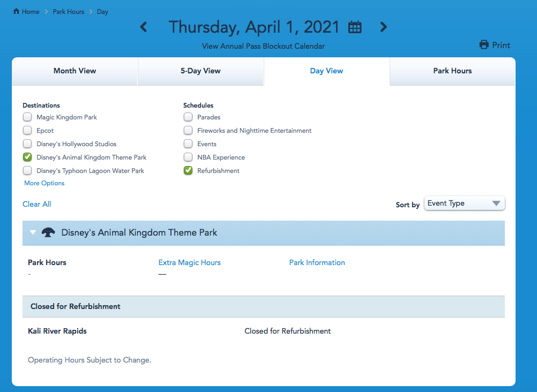Image resolution: width=537 pixels, height=392 pixels.
Task: Advance to next day with right arrow
Action: click(x=383, y=27)
